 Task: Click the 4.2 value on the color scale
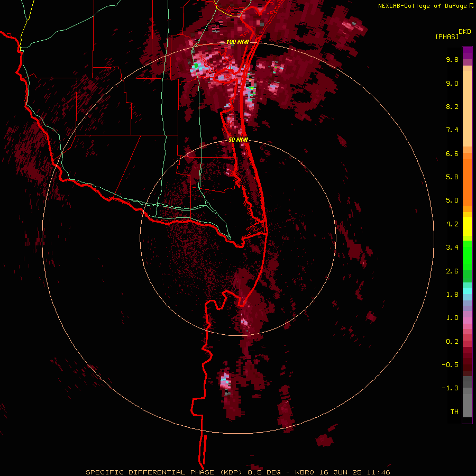[452, 224]
